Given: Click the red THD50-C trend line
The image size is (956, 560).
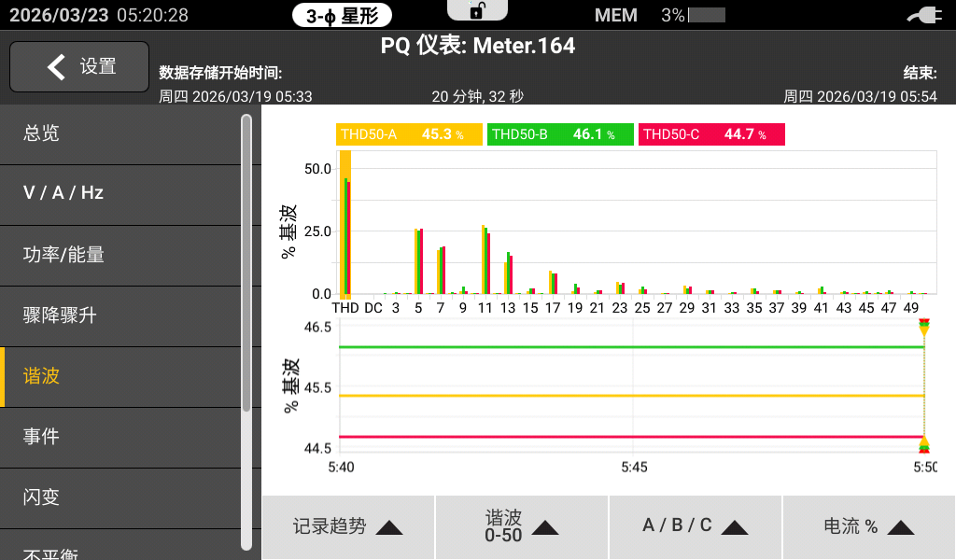Looking at the screenshot, I should (x=632, y=437).
